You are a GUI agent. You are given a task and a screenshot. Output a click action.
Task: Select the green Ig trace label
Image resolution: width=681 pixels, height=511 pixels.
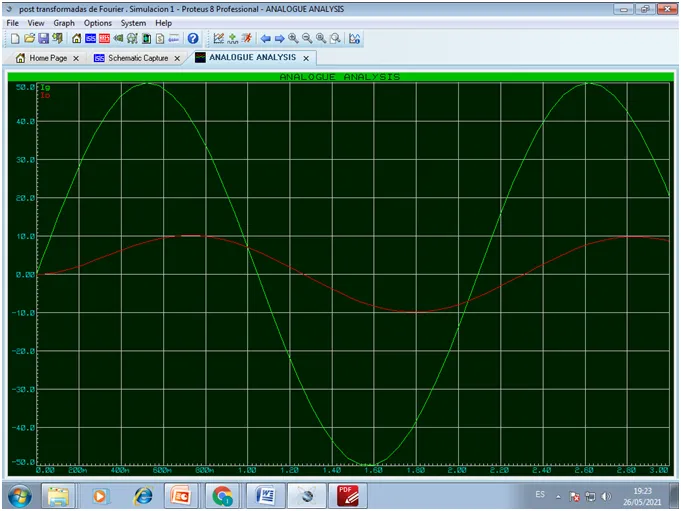pos(45,87)
